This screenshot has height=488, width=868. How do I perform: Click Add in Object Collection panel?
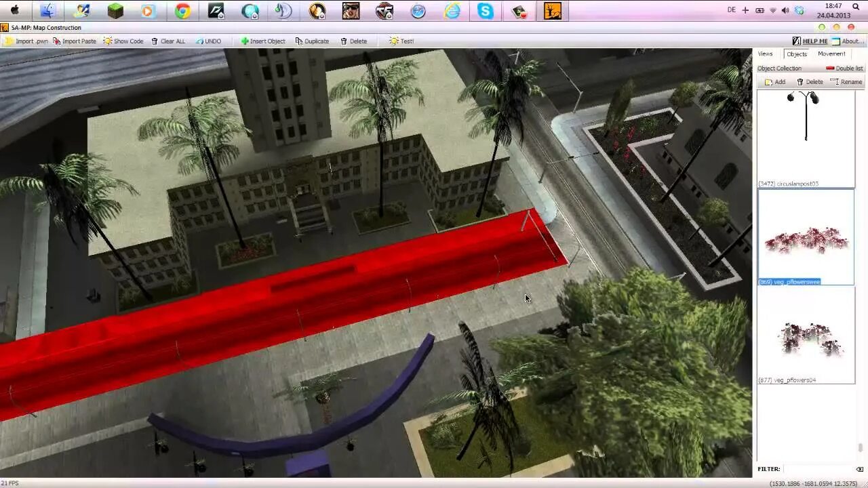[775, 82]
